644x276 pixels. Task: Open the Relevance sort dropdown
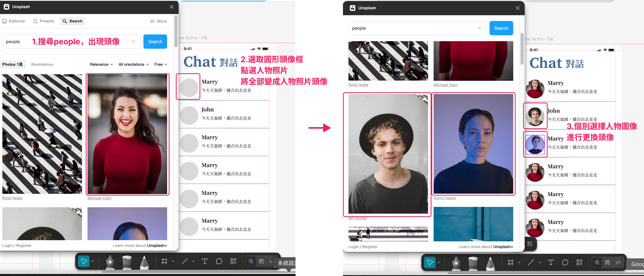[101, 64]
